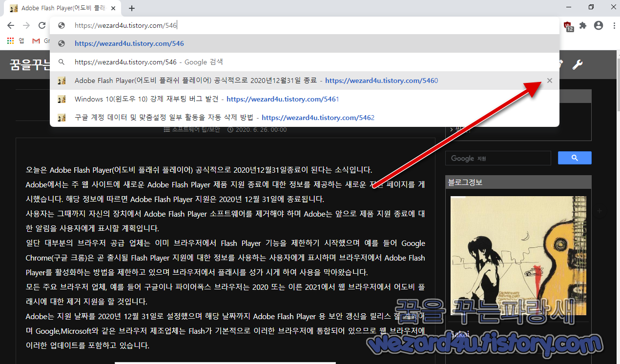Click the red extension badge showing 12

tap(568, 26)
